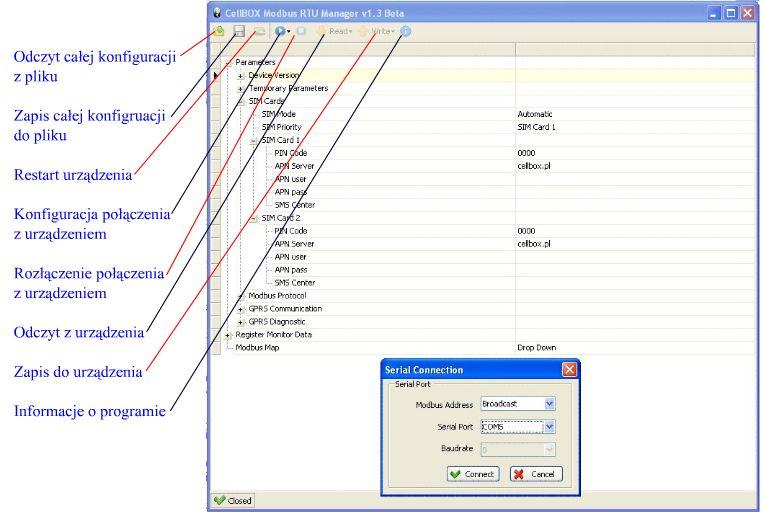The height and width of the screenshot is (512, 764).
Task: Select APN pass under SIM Card 1
Action: click(290, 192)
